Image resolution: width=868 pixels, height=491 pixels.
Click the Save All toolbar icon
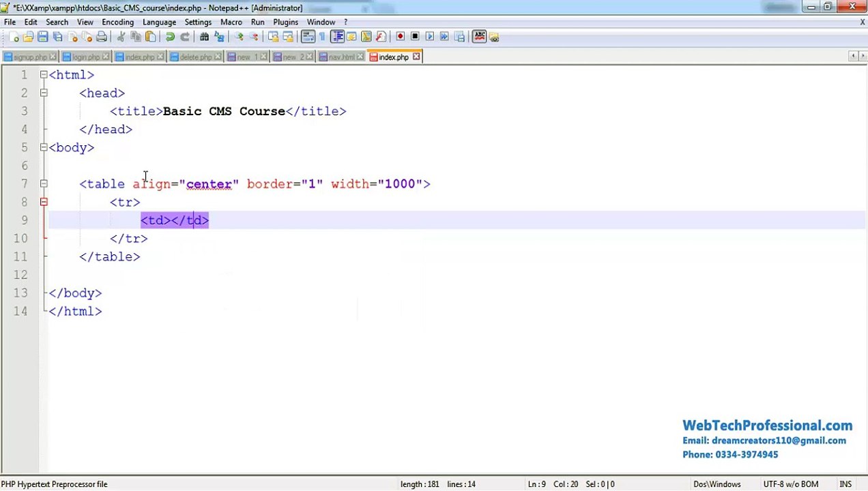(x=58, y=37)
